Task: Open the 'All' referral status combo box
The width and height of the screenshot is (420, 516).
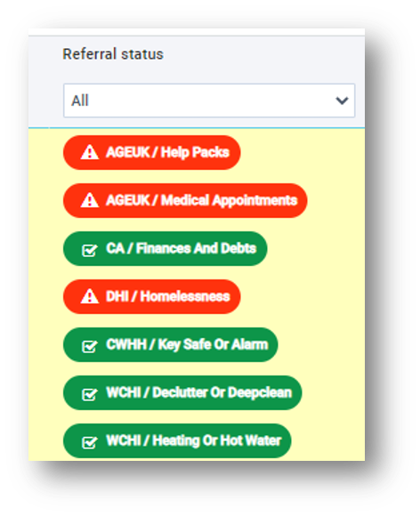Action: pos(209,101)
